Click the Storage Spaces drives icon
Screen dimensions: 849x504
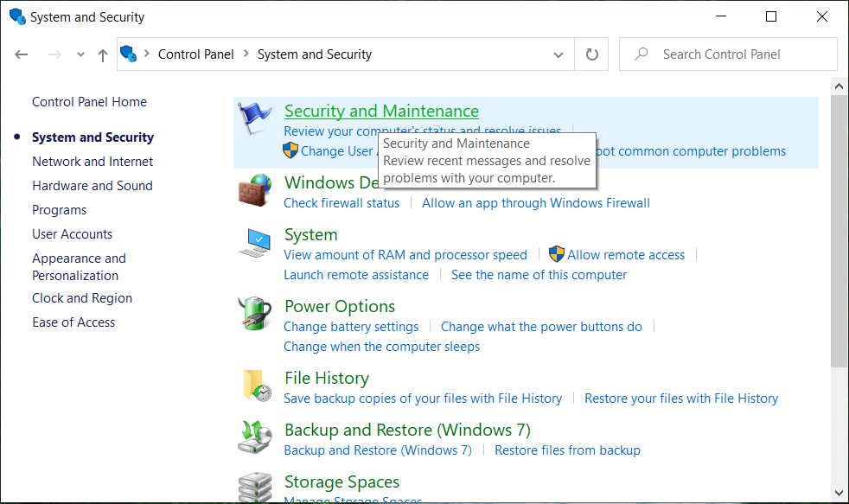click(256, 487)
